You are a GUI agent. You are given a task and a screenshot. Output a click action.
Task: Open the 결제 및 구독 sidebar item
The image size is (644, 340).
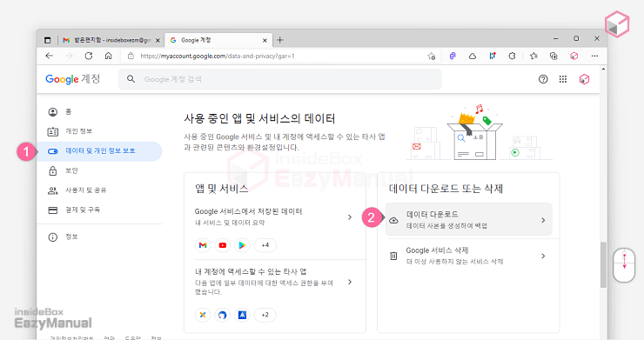click(x=99, y=210)
